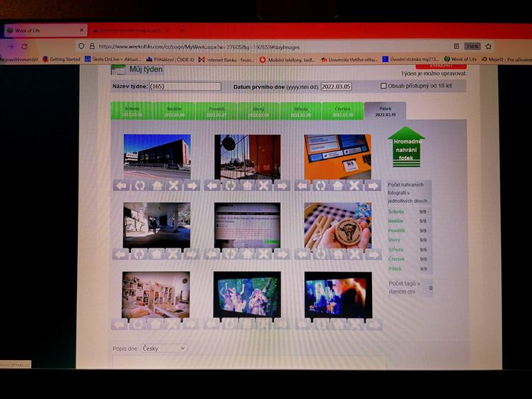Click the 110% zoom level indicator
The height and width of the screenshot is (399, 532).
[473, 46]
